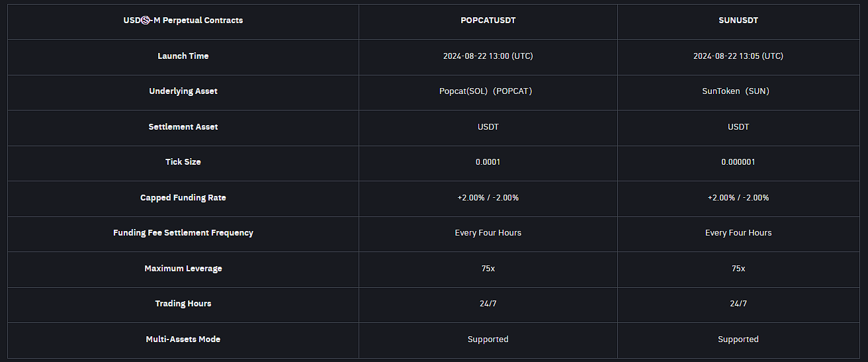Select tick size value 0.000001
Screen dimensions: 868x362
[738, 162]
